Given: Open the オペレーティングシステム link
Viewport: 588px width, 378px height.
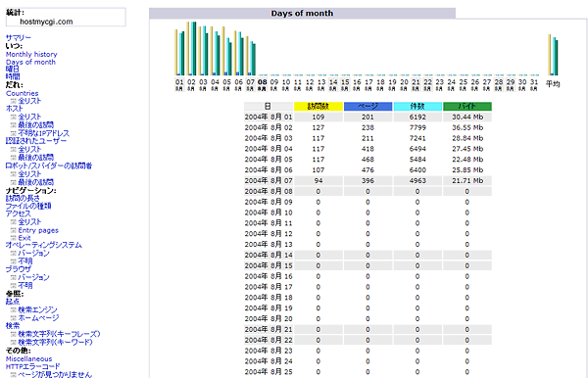Looking at the screenshot, I should 43,246.
